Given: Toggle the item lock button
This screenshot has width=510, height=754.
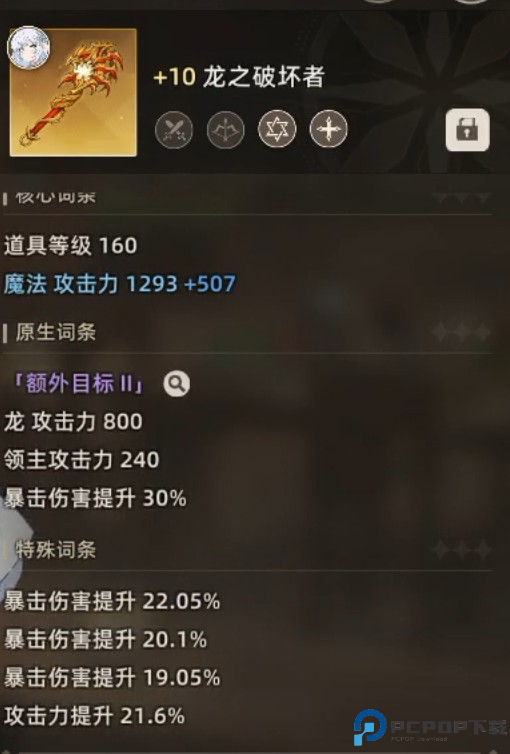Looking at the screenshot, I should pyautogui.click(x=467, y=130).
